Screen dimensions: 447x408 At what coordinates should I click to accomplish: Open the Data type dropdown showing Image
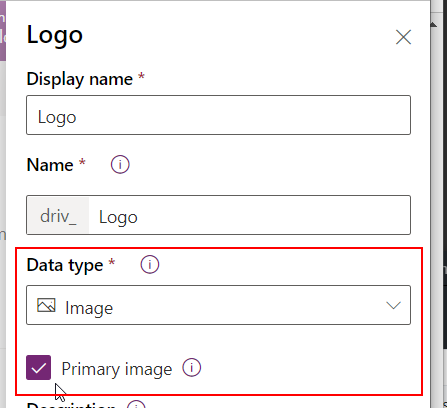click(218, 305)
